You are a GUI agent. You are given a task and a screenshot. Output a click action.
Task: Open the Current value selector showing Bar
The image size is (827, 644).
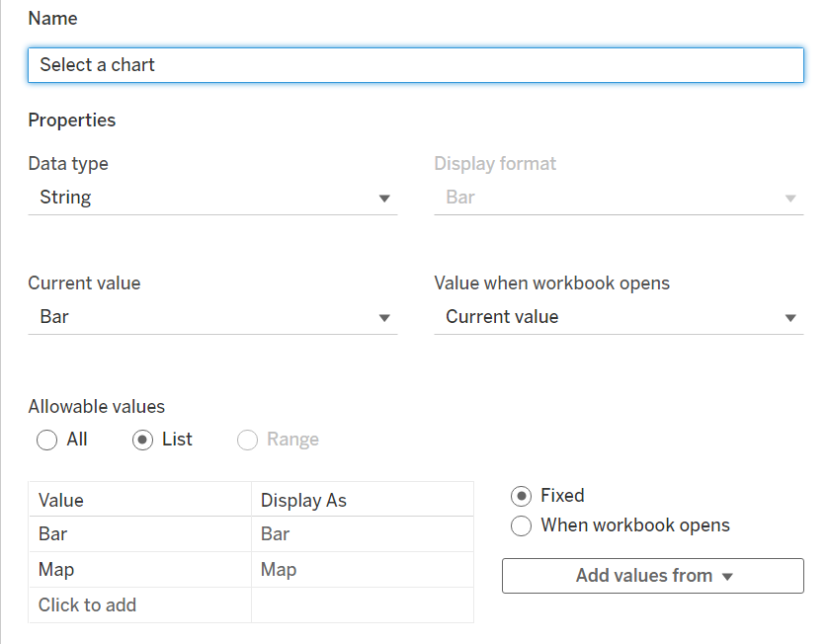pos(198,317)
